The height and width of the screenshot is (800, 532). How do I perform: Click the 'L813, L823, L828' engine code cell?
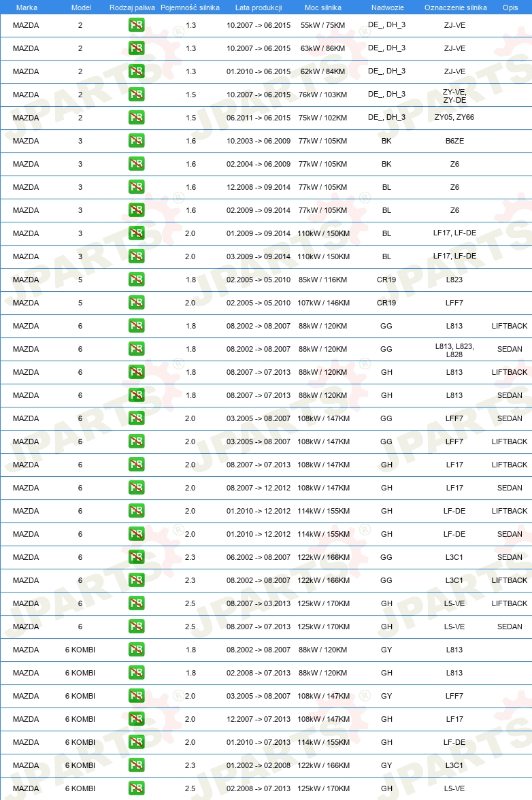point(454,350)
